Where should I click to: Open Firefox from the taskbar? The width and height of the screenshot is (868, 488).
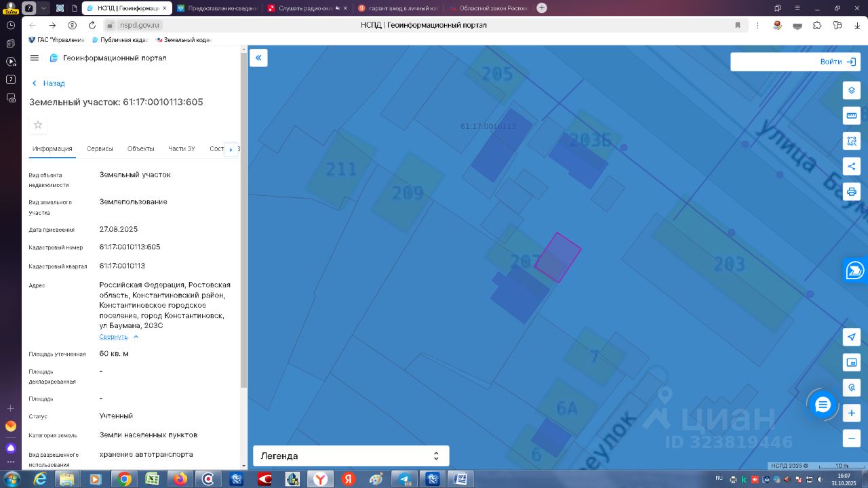tap(180, 479)
